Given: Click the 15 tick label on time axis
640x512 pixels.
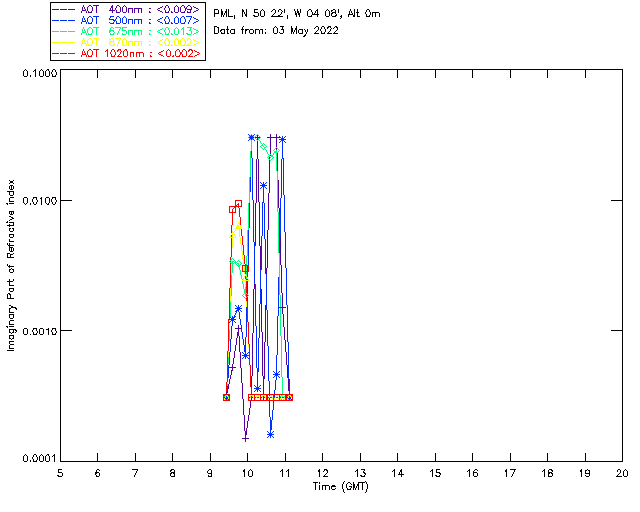Looking at the screenshot, I should tap(435, 473).
